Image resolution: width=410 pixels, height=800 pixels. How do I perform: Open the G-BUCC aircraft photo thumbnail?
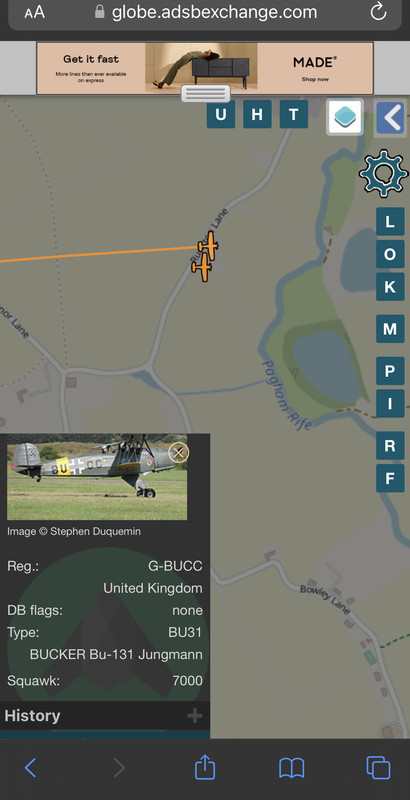pyautogui.click(x=97, y=477)
